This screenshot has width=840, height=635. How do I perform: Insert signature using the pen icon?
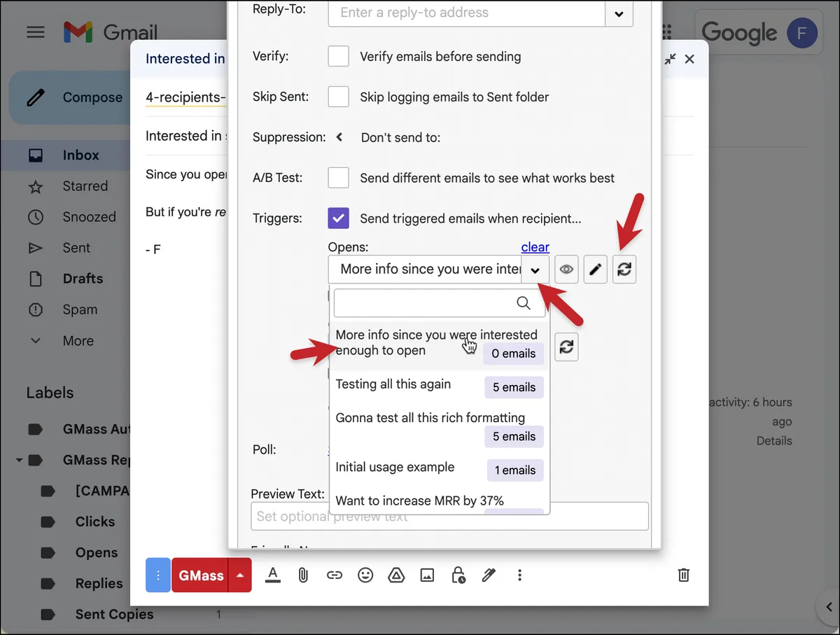tap(489, 575)
